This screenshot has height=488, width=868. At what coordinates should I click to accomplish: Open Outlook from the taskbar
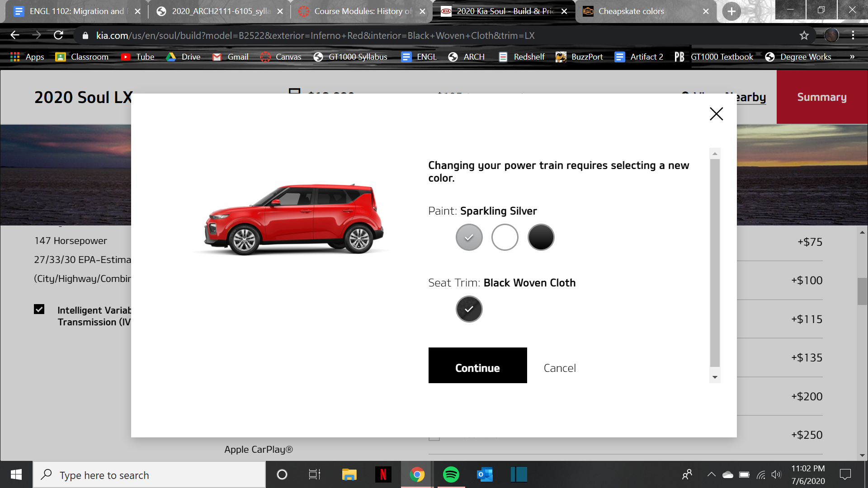pyautogui.click(x=485, y=474)
